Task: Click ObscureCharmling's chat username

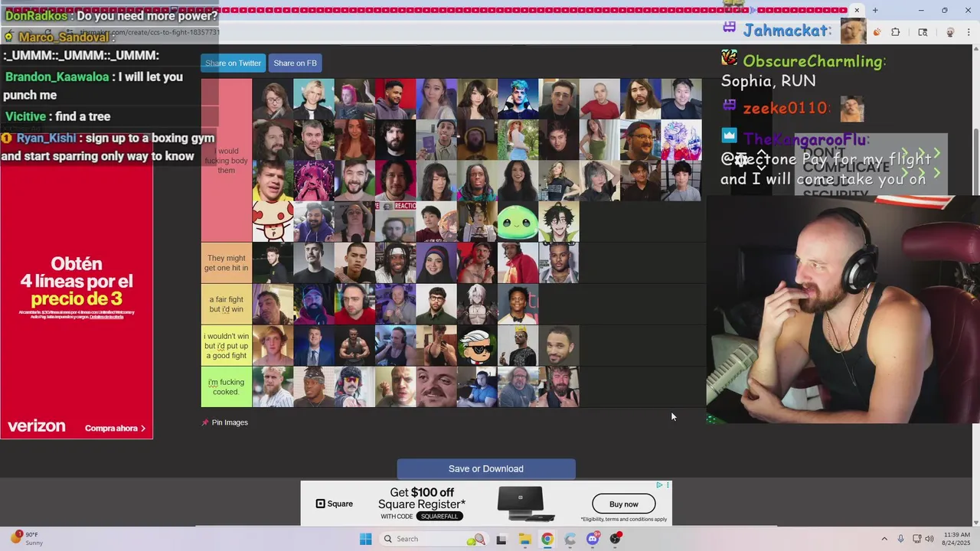Action: pos(815,61)
